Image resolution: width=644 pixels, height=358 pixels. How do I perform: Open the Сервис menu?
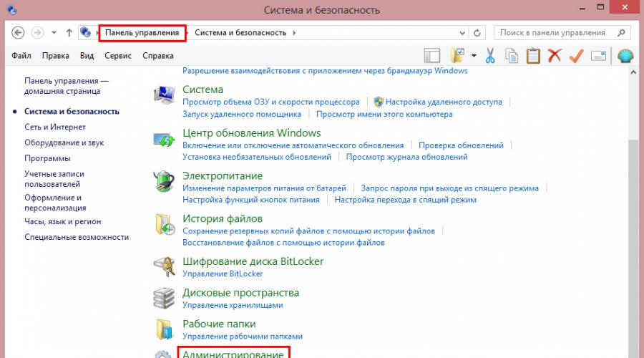118,55
